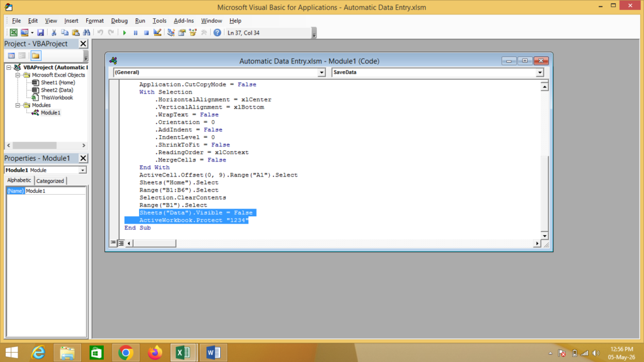The width and height of the screenshot is (644, 362).
Task: Open Help question mark icon
Action: pos(217,33)
